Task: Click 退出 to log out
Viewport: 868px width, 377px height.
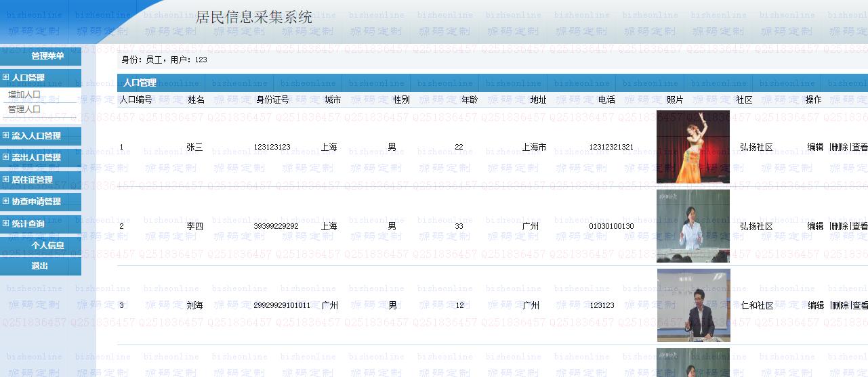Action: pos(40,266)
